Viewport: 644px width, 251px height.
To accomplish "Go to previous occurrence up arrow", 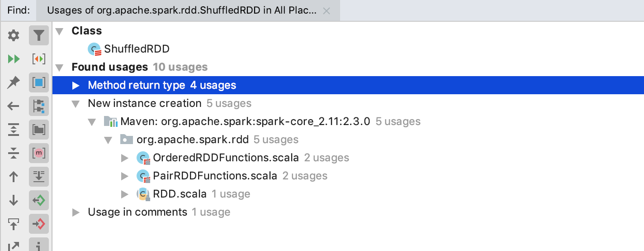I will [x=14, y=177].
